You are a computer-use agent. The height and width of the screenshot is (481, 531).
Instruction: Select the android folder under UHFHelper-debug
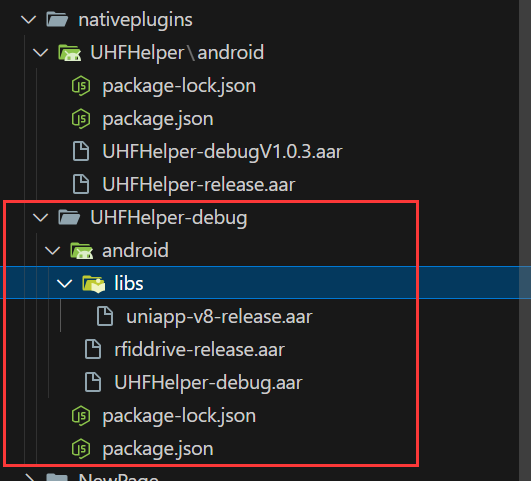coord(135,251)
